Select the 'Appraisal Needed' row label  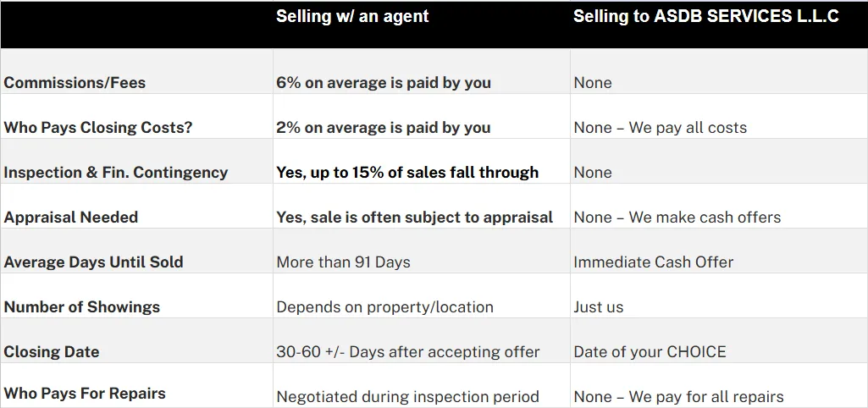pyautogui.click(x=71, y=217)
